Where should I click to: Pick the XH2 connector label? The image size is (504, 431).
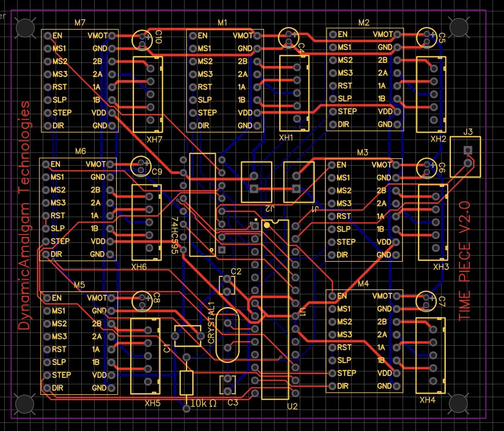pyautogui.click(x=438, y=139)
